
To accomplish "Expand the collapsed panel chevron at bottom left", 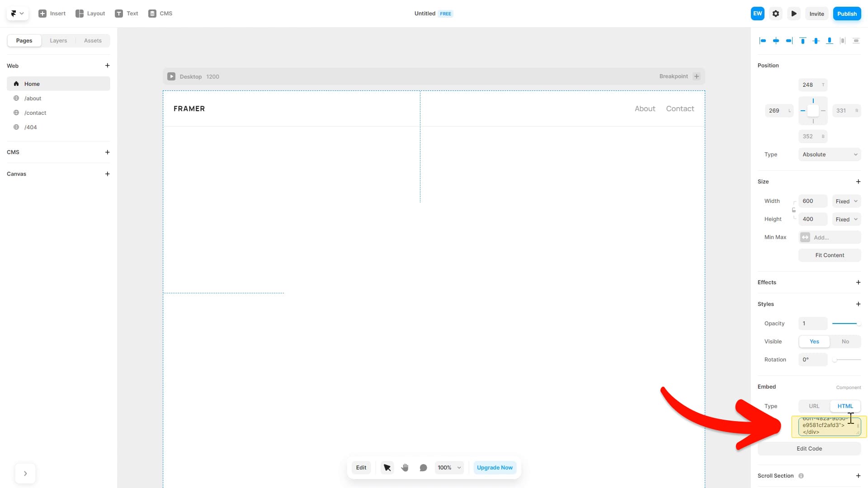I will click(25, 474).
